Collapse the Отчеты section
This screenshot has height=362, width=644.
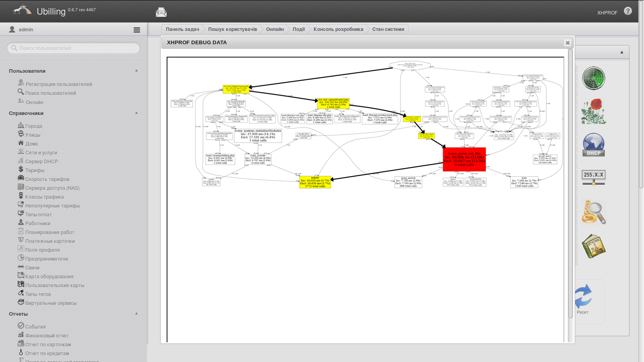136,314
